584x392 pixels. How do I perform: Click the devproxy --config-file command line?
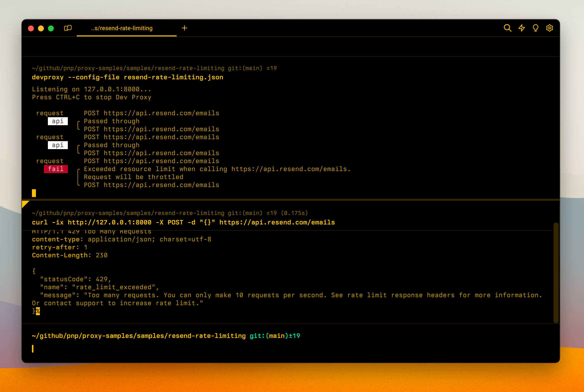[x=127, y=77]
